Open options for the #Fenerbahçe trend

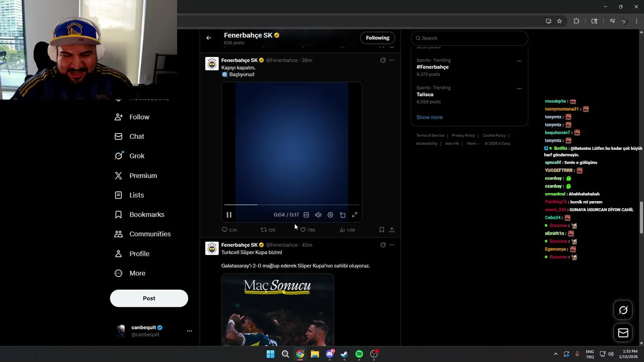coord(519,61)
